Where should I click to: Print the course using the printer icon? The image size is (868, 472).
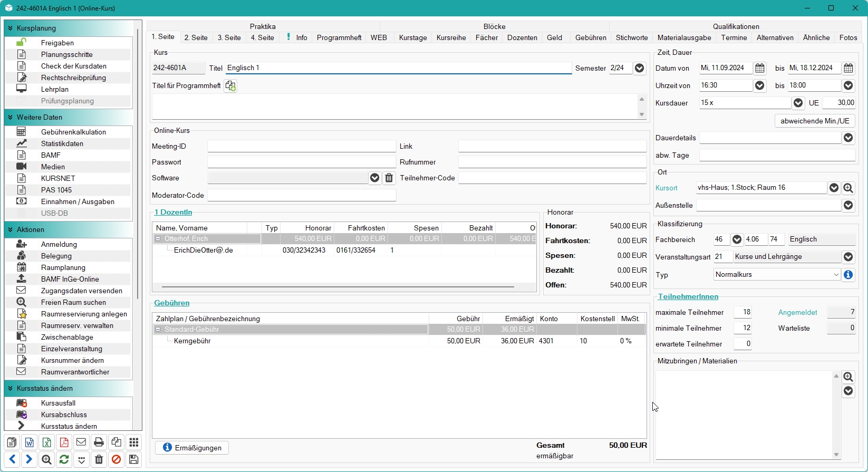coord(99,442)
